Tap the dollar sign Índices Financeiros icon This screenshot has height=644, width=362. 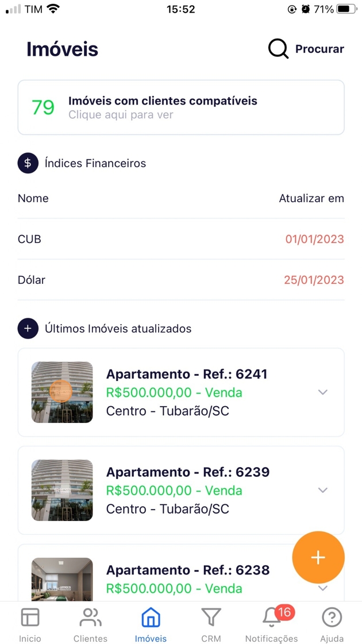28,163
